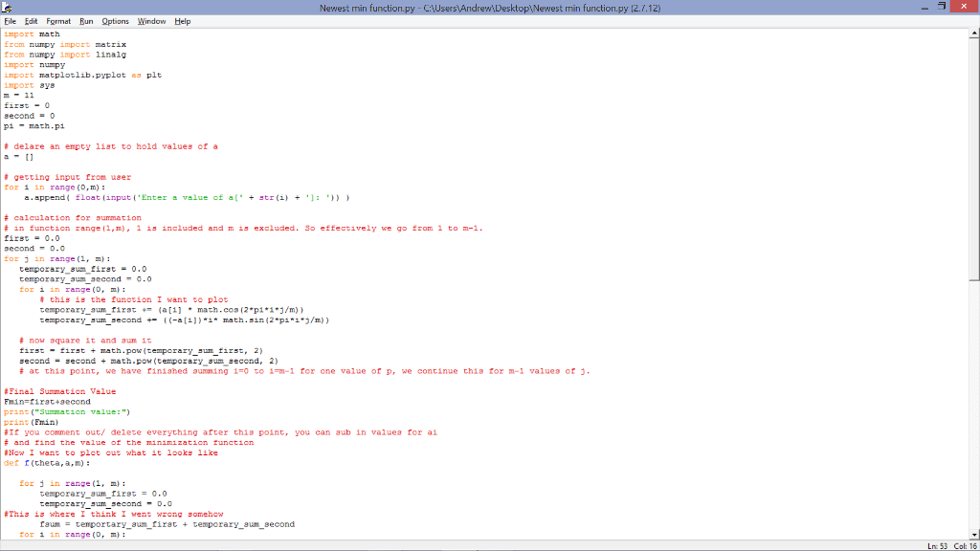980x551 pixels.
Task: Click the scrollbar down arrow
Action: [x=973, y=537]
